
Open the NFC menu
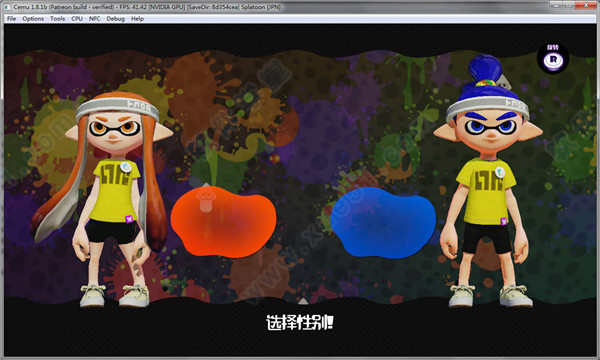click(x=95, y=19)
